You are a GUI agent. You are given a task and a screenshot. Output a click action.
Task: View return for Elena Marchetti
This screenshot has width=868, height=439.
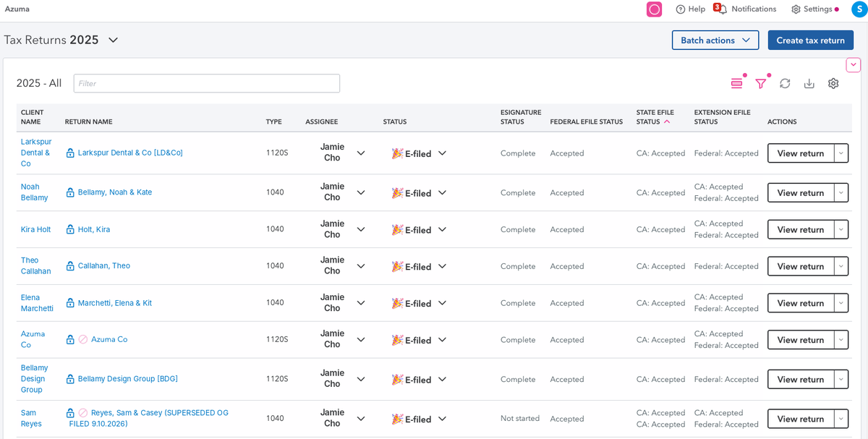[x=800, y=304]
